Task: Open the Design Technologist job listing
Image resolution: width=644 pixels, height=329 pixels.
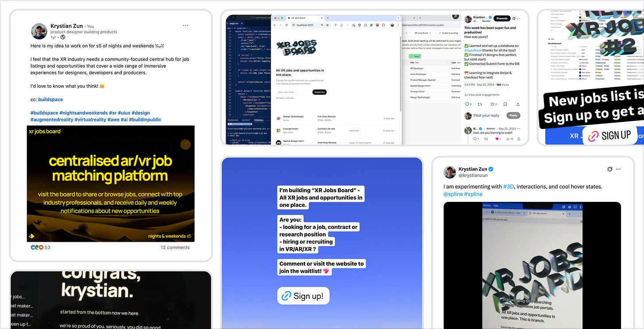Action: pyautogui.click(x=336, y=118)
